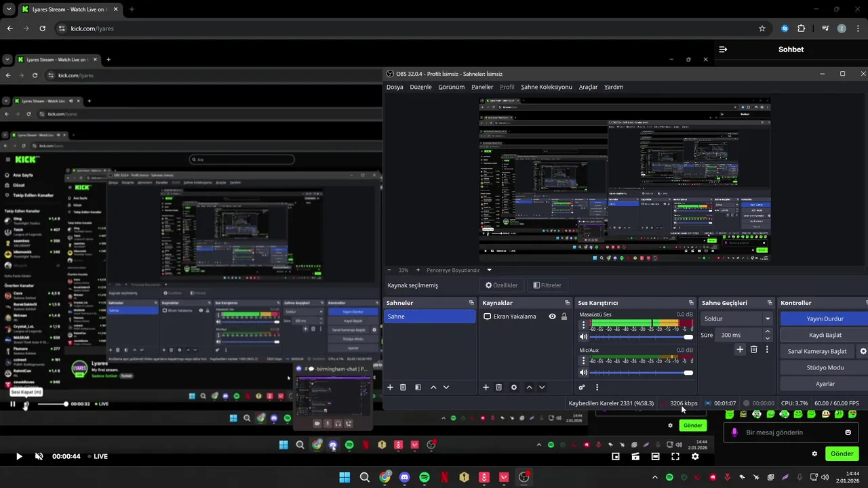
Task: Move scene up in Sahneler panel
Action: (x=433, y=387)
